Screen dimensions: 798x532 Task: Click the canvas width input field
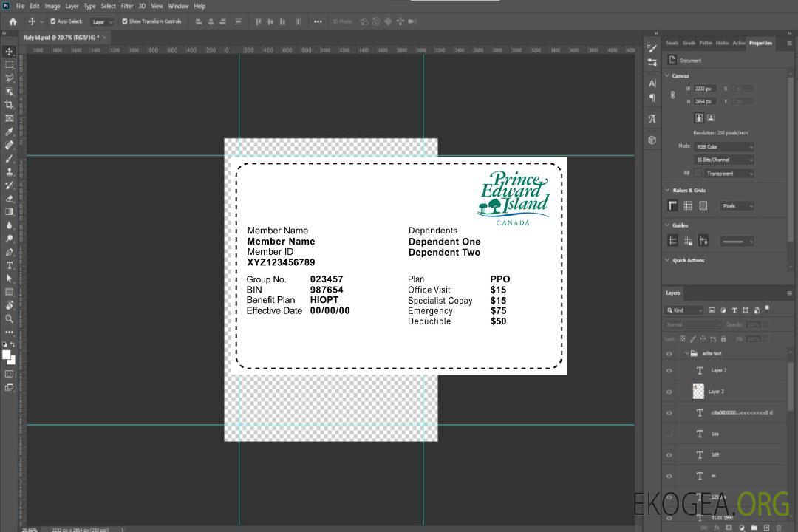(x=705, y=89)
